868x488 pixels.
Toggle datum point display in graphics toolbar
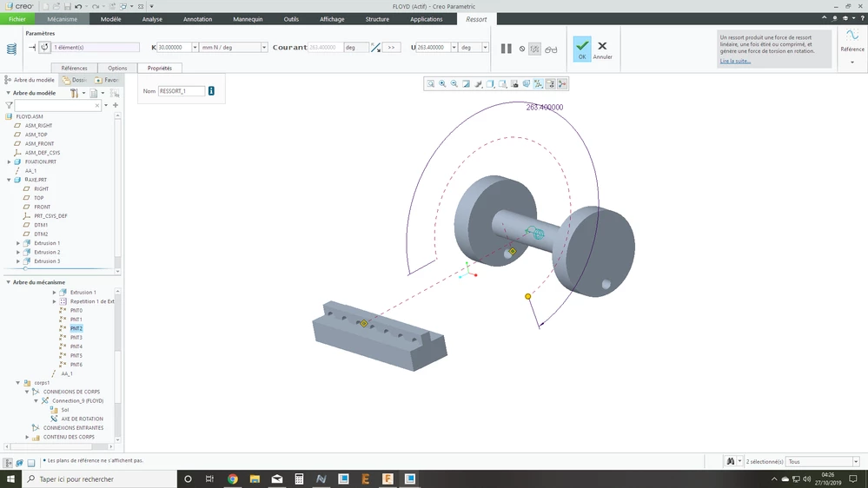(x=538, y=84)
